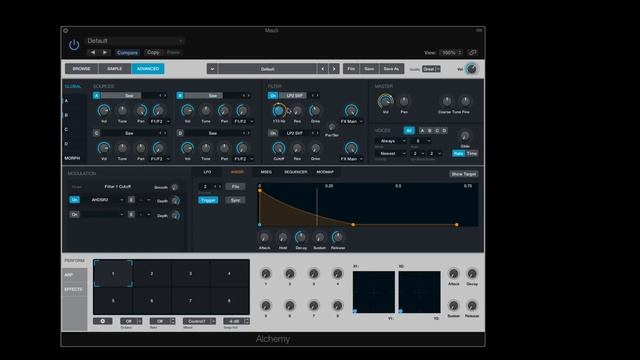Click the AHDSR Decay knob

coord(301,237)
